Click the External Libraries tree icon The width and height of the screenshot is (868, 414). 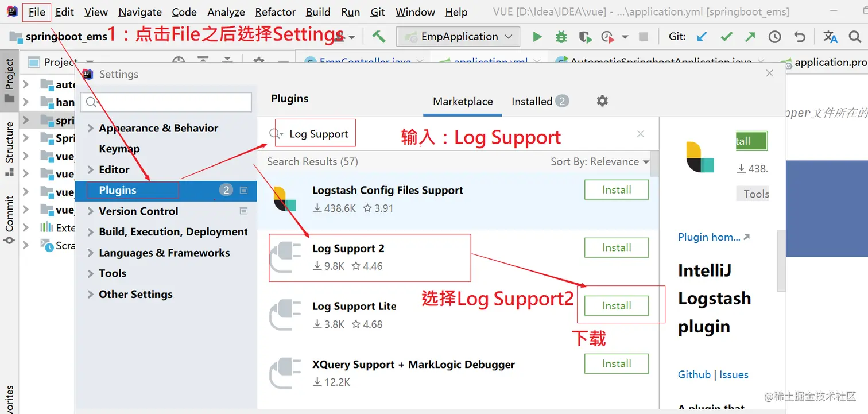tap(46, 227)
